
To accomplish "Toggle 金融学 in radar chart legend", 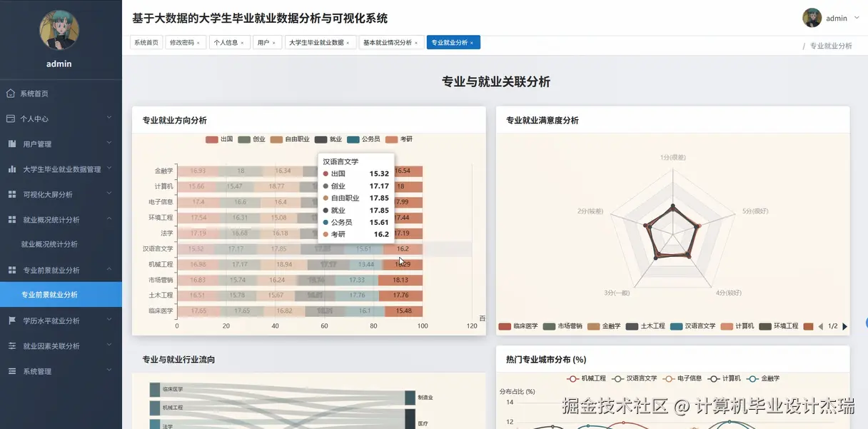I will [x=603, y=326].
